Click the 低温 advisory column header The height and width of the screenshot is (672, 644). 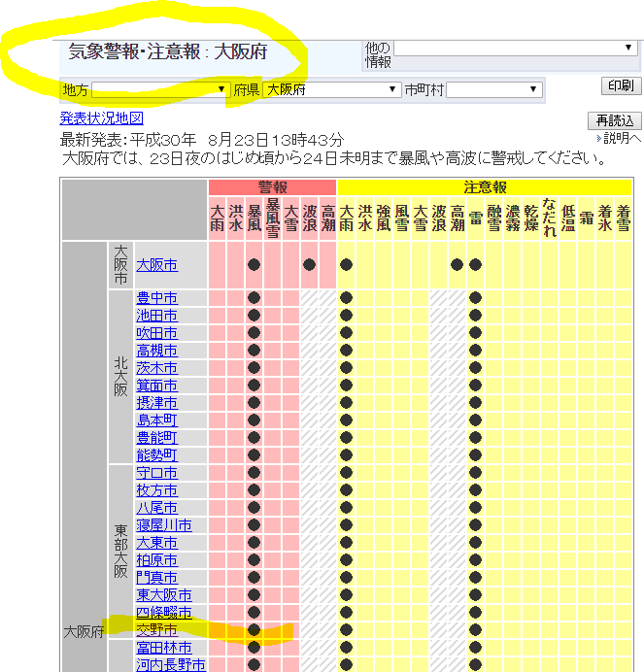tap(567, 218)
